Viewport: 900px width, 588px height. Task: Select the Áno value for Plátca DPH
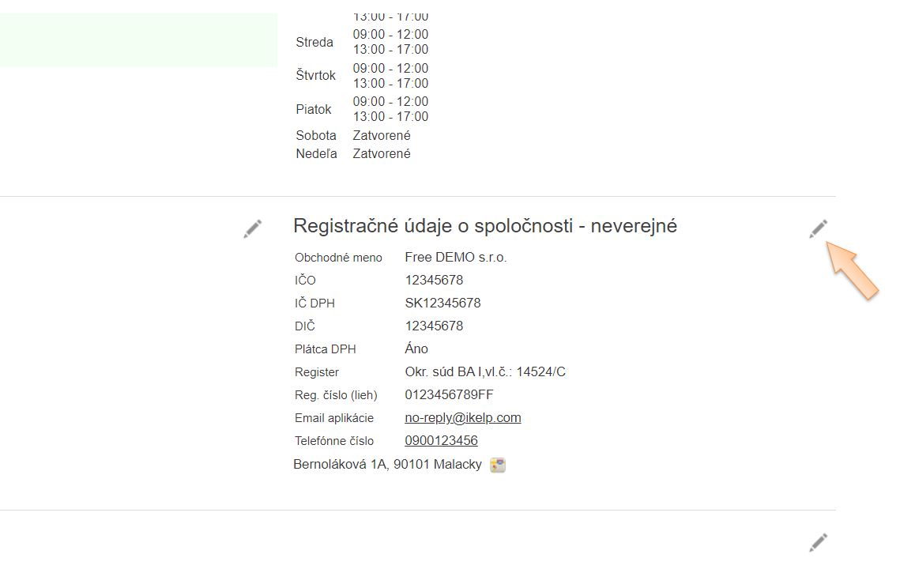[x=416, y=349]
